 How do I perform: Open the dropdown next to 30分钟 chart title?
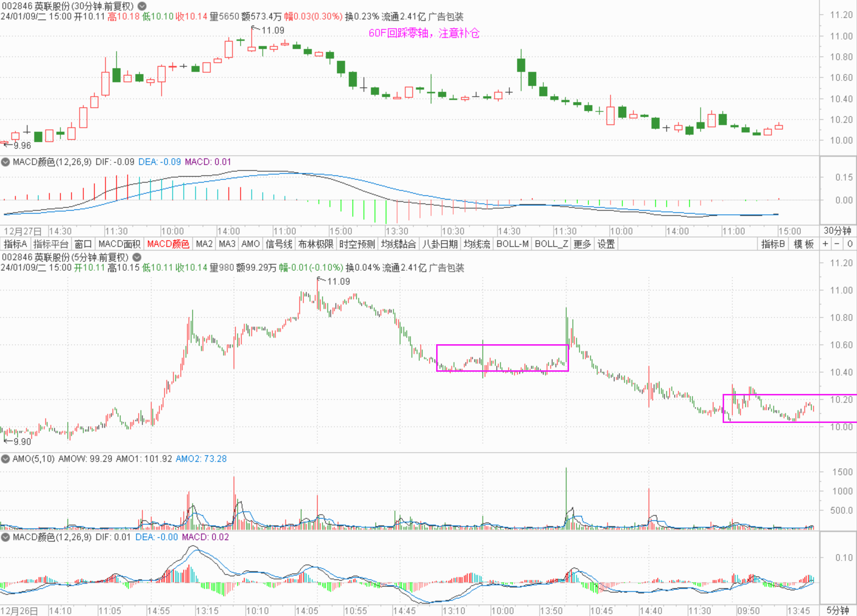[x=142, y=6]
